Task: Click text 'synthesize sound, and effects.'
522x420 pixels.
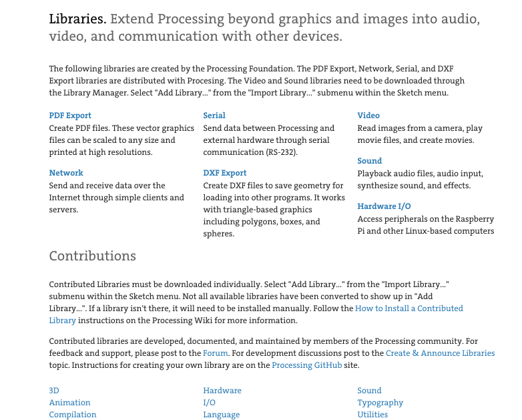Action: click(x=414, y=186)
